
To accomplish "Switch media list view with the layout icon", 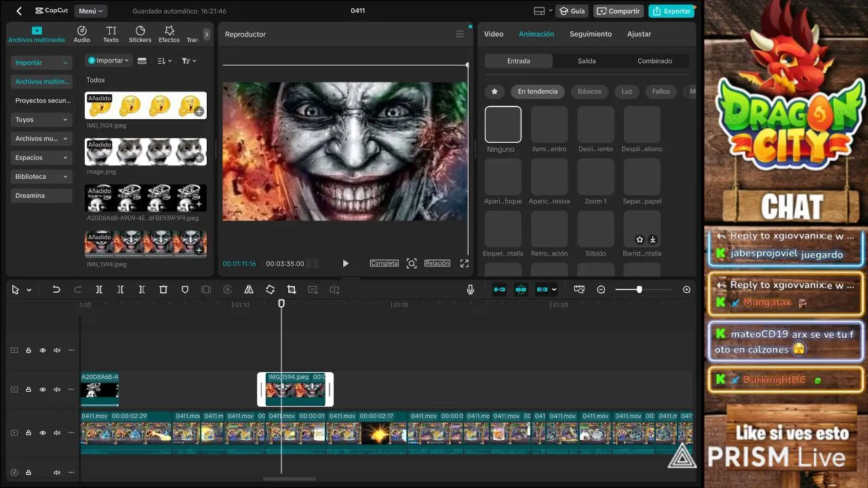I will tap(142, 60).
